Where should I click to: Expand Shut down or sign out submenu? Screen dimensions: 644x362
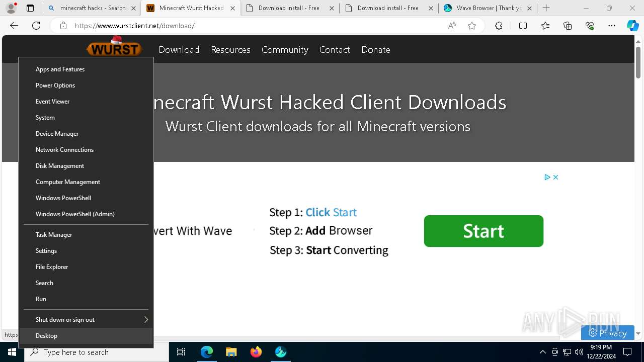tap(86, 320)
